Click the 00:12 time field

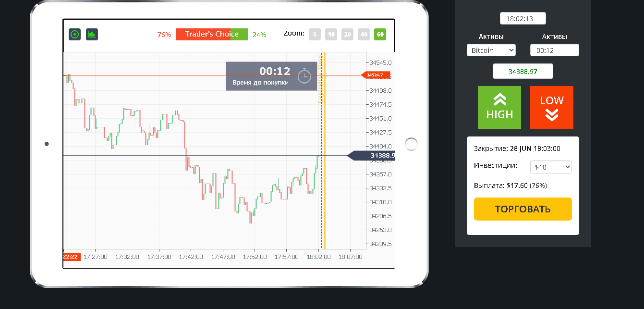pos(554,50)
